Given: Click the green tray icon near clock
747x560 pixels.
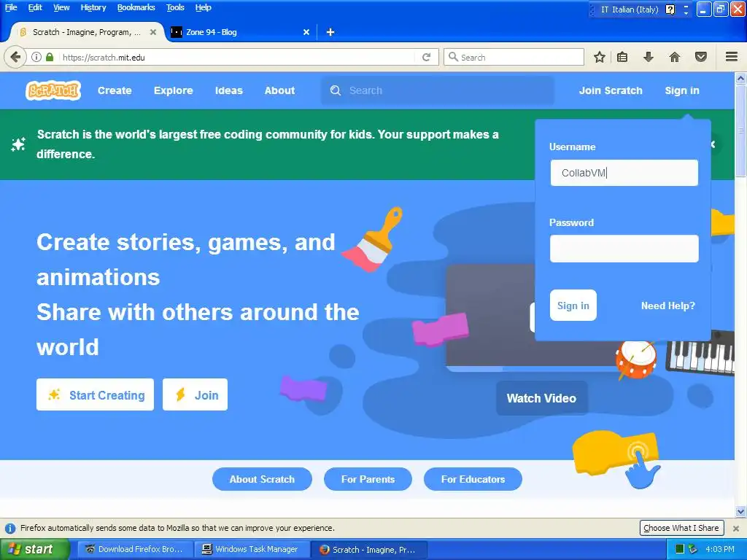Looking at the screenshot, I should [x=680, y=549].
